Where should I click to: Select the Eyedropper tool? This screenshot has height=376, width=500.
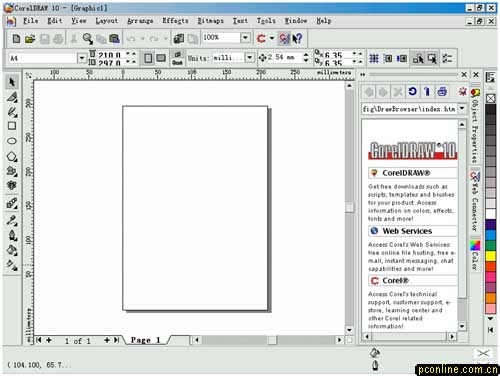12,220
